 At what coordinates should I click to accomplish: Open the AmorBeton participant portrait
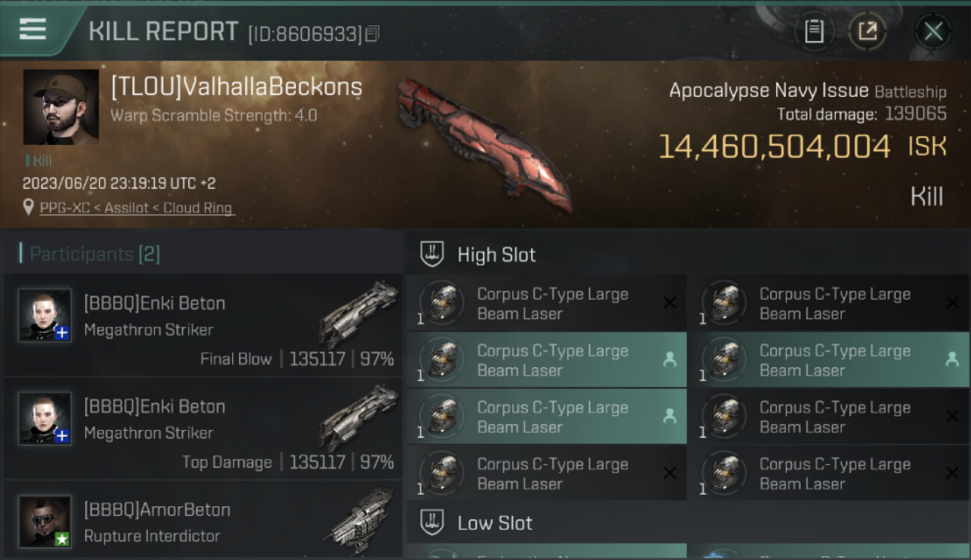point(45,521)
